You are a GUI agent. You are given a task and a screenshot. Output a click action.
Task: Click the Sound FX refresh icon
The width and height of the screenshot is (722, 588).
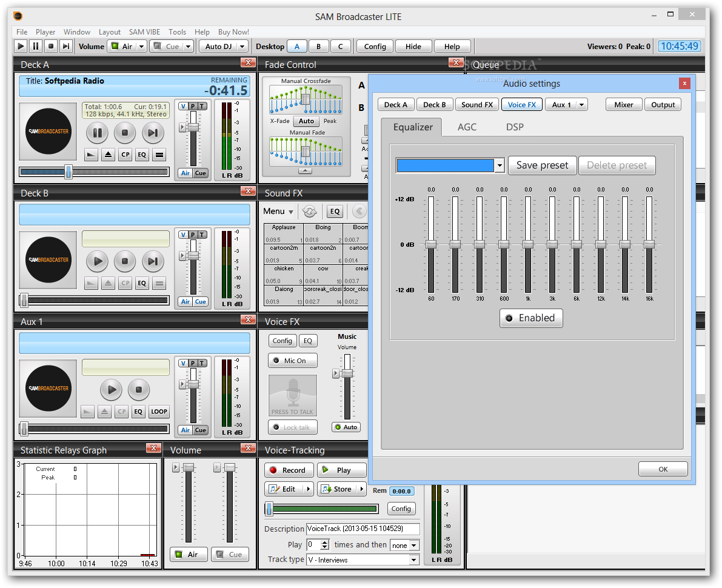(x=310, y=212)
